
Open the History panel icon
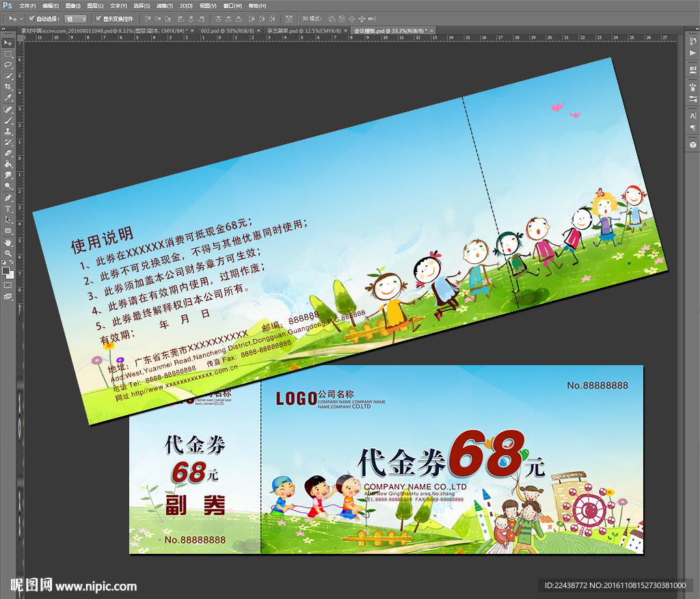click(x=693, y=41)
